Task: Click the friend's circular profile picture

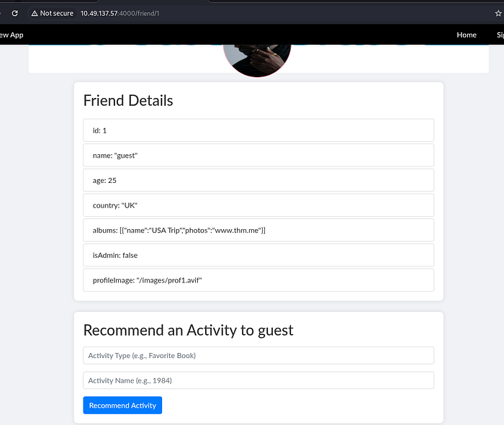Action: 257,60
